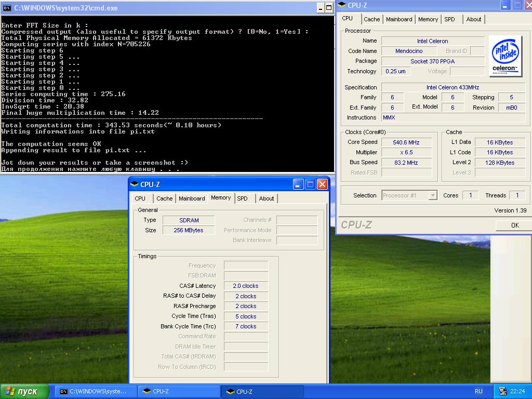Open Cache tab in the CPU-Z Memory window
This screenshot has height=399, width=532.
click(x=164, y=198)
